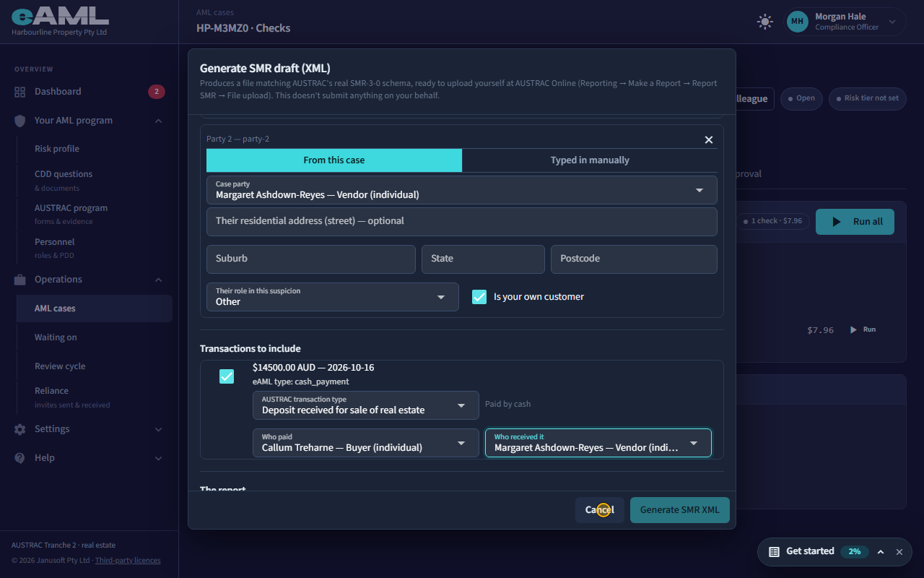The width and height of the screenshot is (924, 578).
Task: Click the eAML logo
Action: [60, 15]
